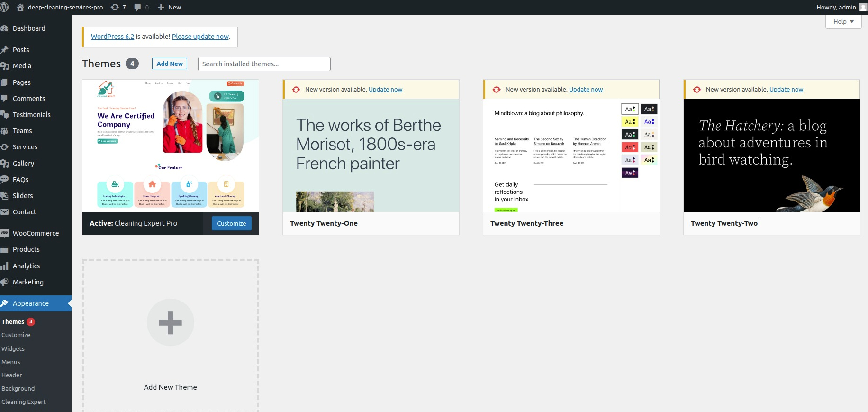The image size is (868, 412).
Task: Click the Add New Theme placeholder label
Action: click(x=171, y=387)
